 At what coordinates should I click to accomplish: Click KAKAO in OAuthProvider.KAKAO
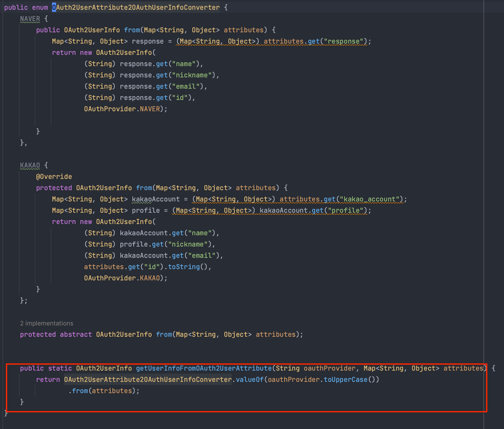click(150, 278)
